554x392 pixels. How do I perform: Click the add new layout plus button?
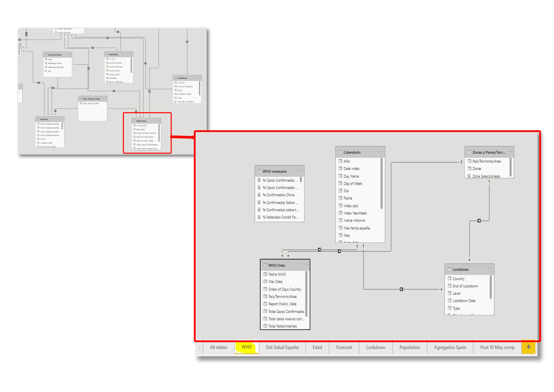click(528, 347)
